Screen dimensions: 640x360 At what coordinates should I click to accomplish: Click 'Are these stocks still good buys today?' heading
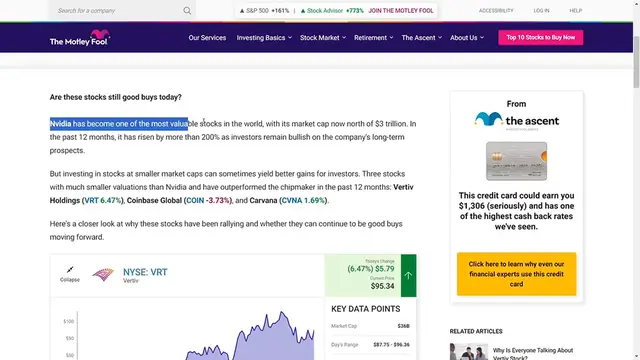coord(116,97)
